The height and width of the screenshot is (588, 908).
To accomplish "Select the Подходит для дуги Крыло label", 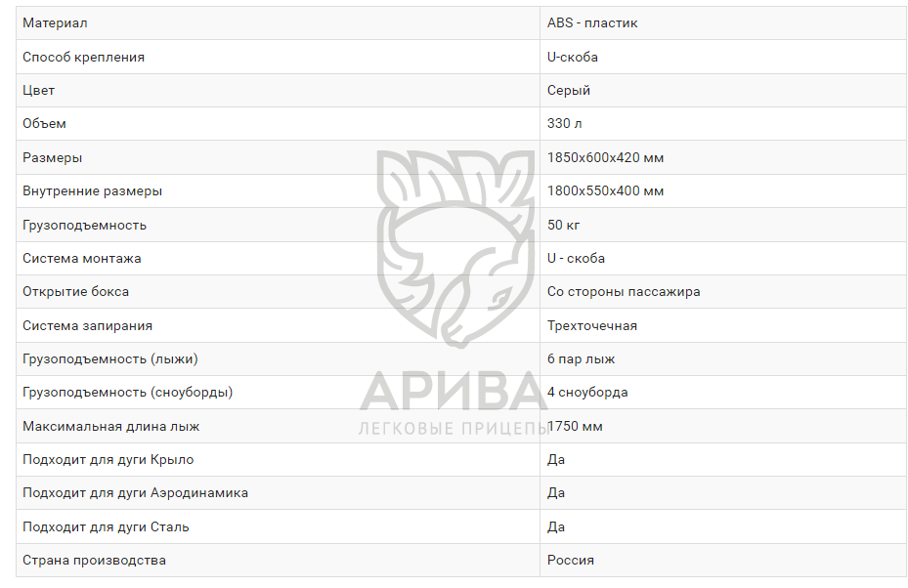I will click(108, 459).
